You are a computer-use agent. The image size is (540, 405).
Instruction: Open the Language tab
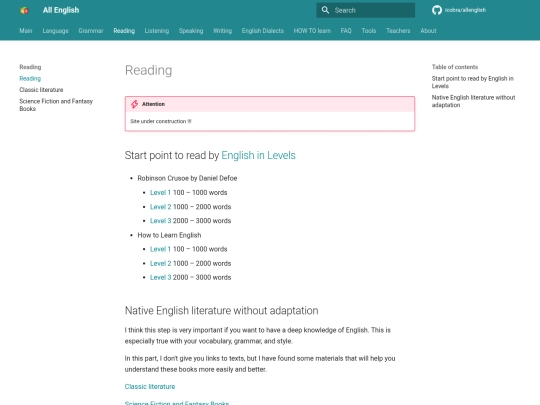pyautogui.click(x=55, y=31)
